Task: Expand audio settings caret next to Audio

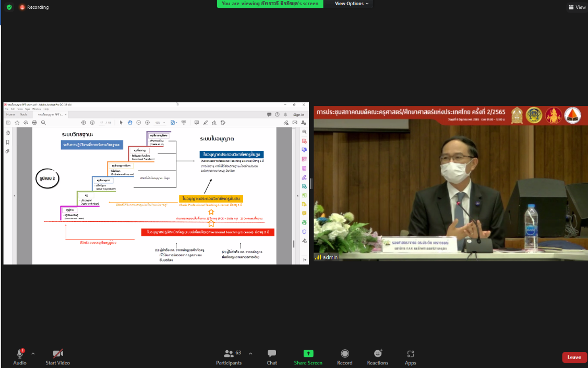Action: click(x=33, y=353)
